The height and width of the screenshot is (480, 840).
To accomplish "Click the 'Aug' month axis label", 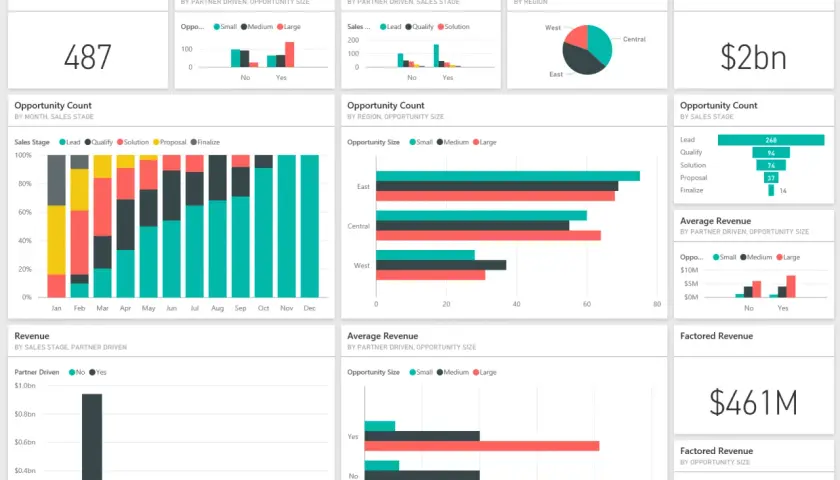I will tap(218, 308).
